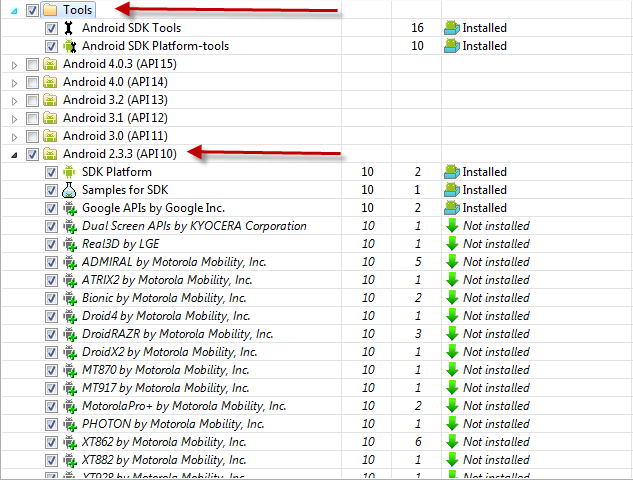Click the Google APIs add-on icon
This screenshot has height=480, width=633.
(x=69, y=208)
